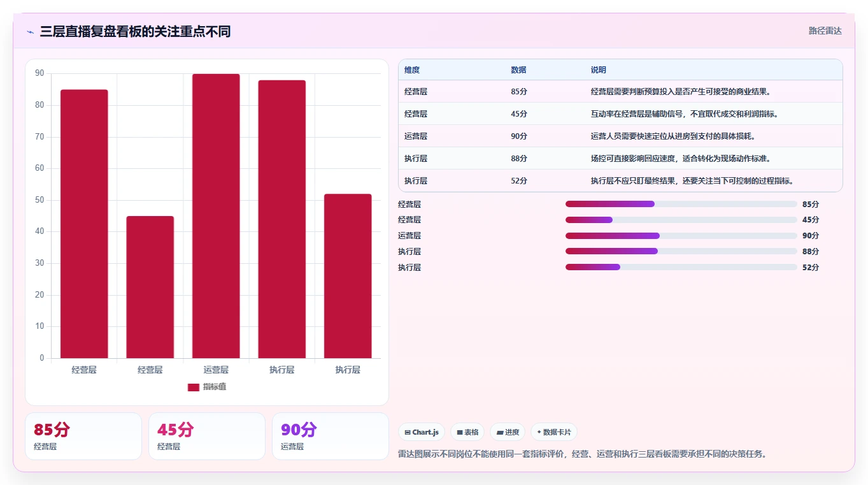Click the red 指标值 legend swatch
This screenshot has height=485, width=868.
(x=194, y=387)
